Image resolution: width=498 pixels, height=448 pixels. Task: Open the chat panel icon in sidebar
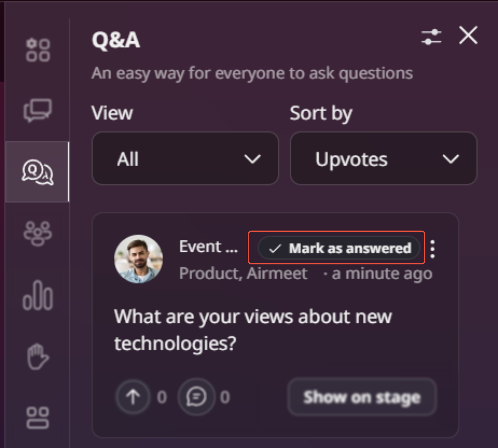click(38, 110)
